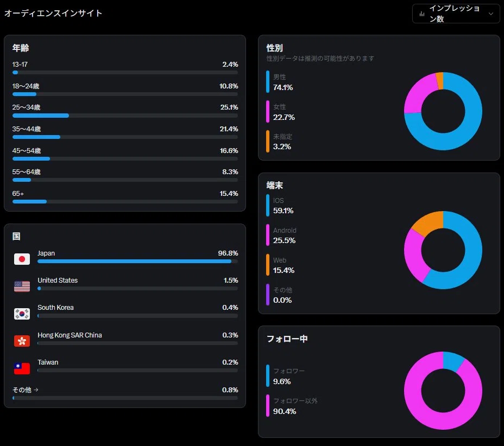The width and height of the screenshot is (504, 446).
Task: Click the Japan flag icon
Action: 22,259
